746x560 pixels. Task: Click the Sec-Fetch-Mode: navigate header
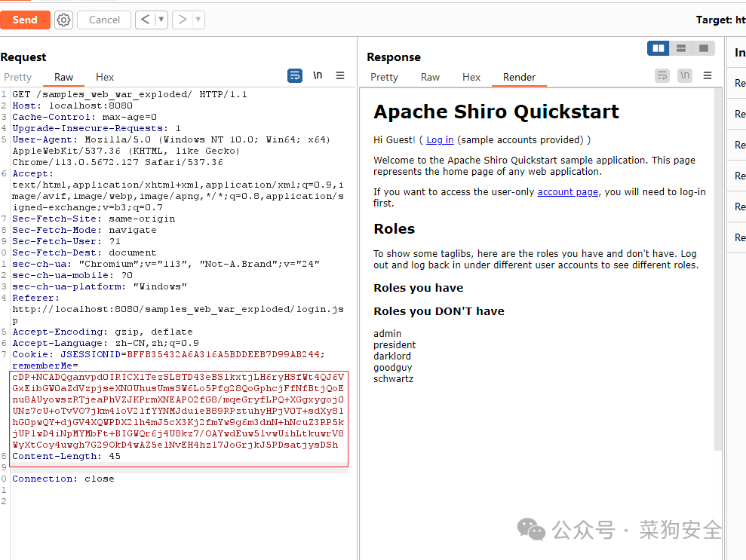[x=84, y=230]
